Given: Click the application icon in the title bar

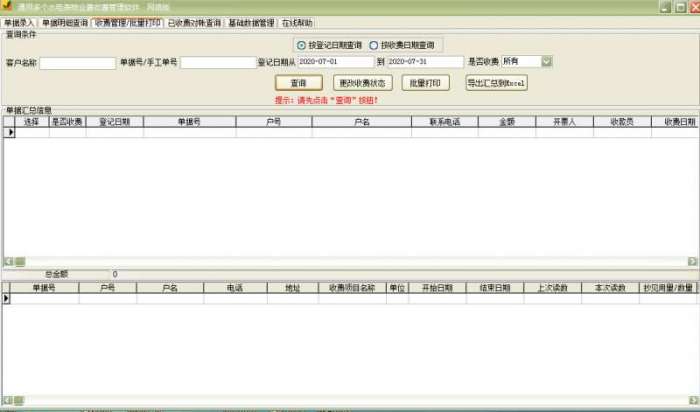Looking at the screenshot, I should pyautogui.click(x=7, y=5).
